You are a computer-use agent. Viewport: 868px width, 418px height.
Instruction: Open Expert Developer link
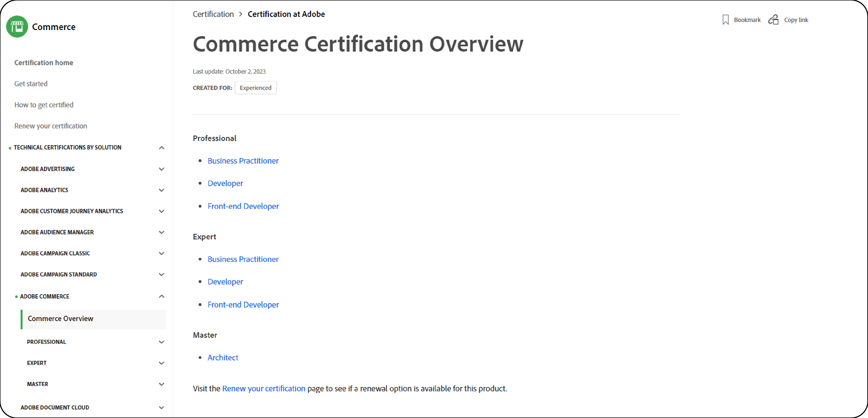coord(225,282)
